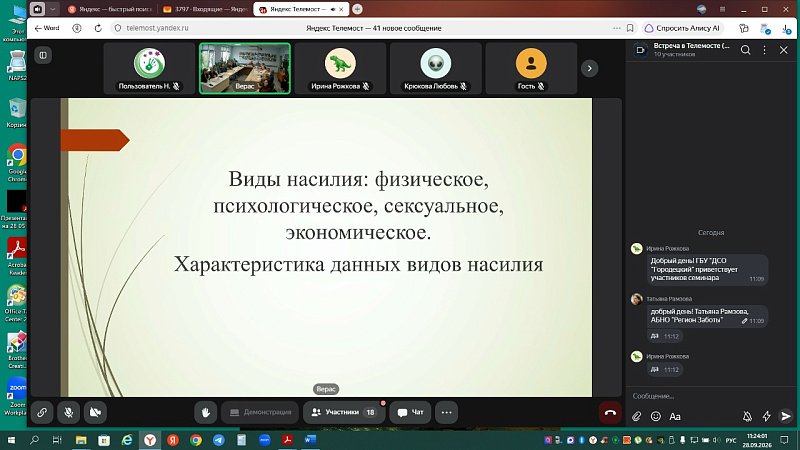Open Word from the taskbar

click(310, 440)
